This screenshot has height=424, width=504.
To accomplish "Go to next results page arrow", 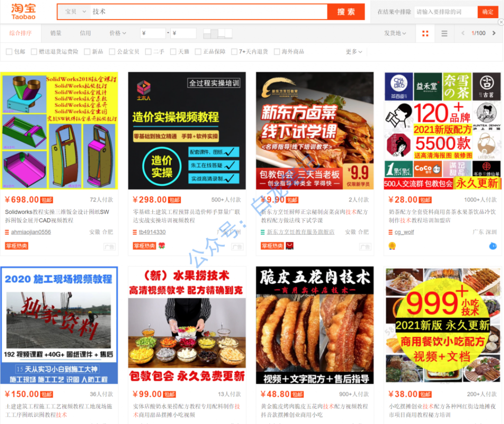I will 494,33.
